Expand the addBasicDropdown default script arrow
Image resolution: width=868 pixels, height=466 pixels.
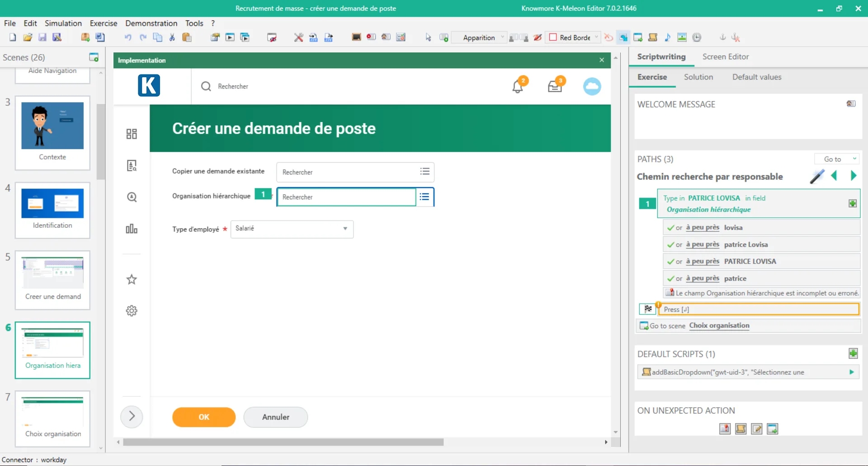852,372
